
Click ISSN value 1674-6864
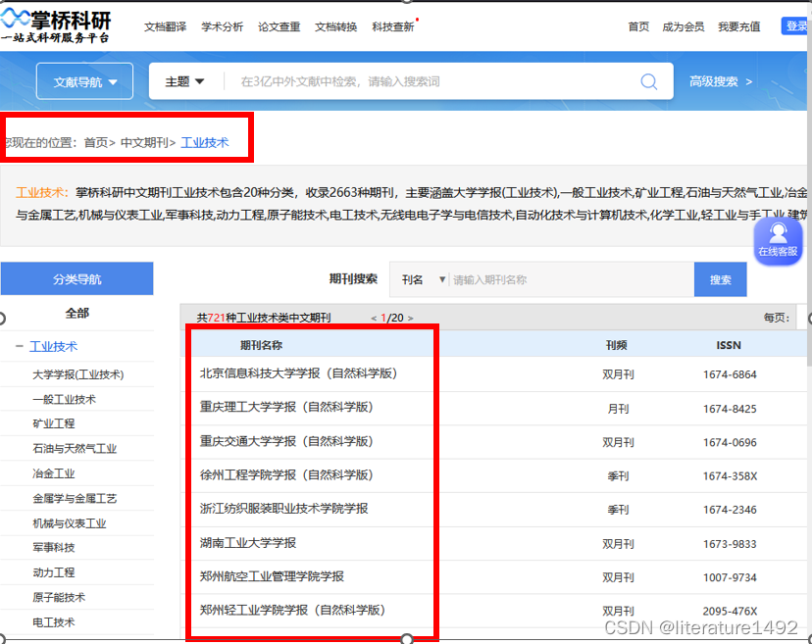pos(730,374)
